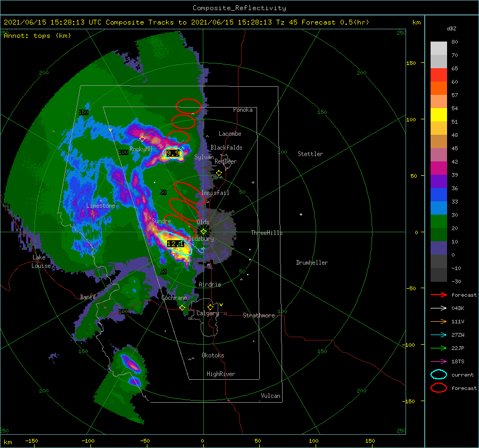Image resolution: width=479 pixels, height=448 pixels.
Task: Click the yellow diamond marker below RedDeer
Action: pos(219,173)
